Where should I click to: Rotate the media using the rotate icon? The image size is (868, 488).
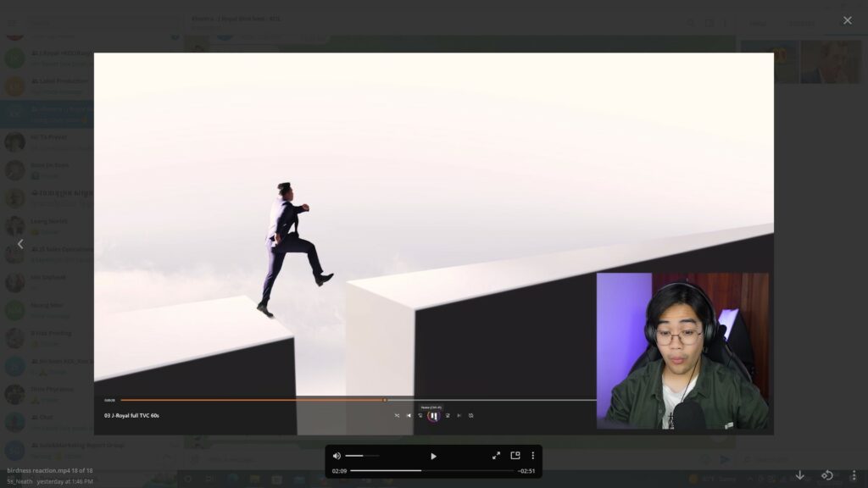pyautogui.click(x=827, y=475)
